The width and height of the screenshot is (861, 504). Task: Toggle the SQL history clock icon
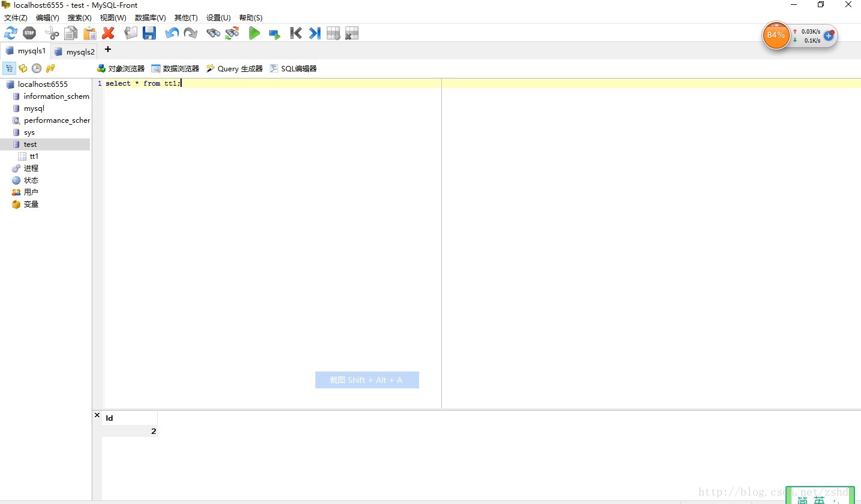37,68
